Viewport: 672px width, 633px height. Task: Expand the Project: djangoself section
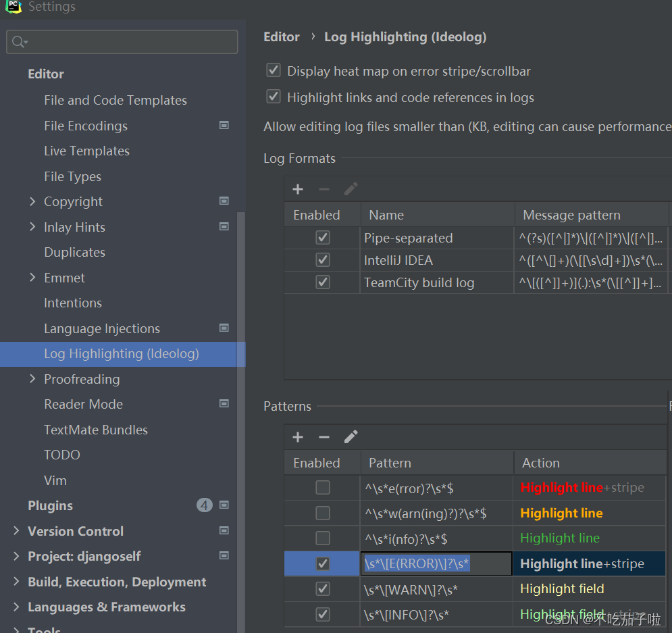[16, 556]
